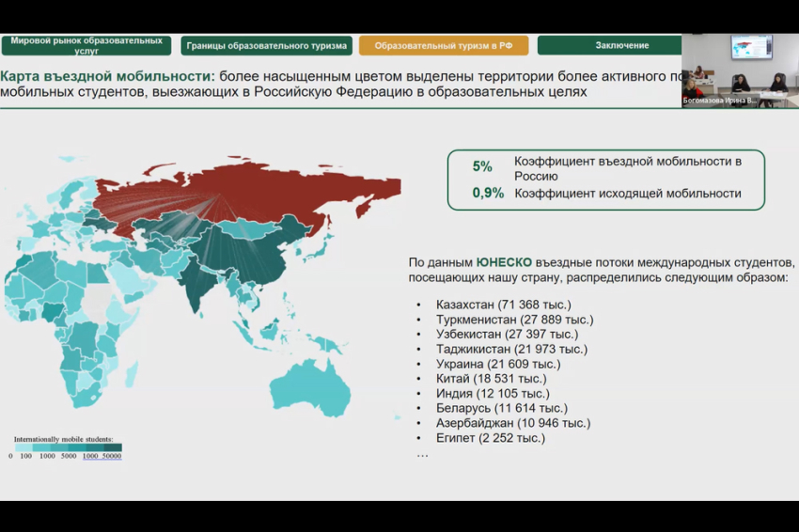Click the map legend color scale bar
This screenshot has width=799, height=532.
(68, 447)
